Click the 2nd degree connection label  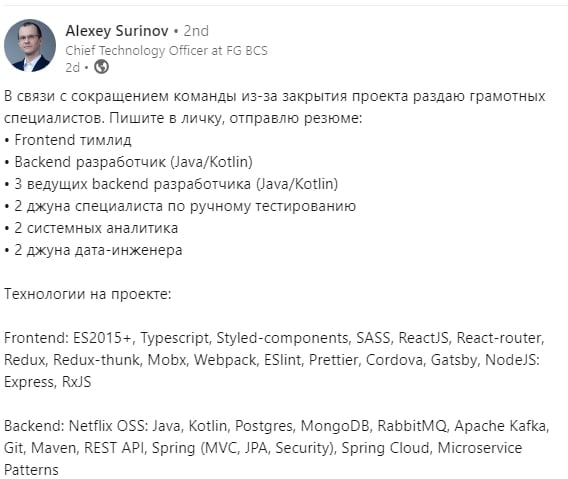click(x=196, y=31)
